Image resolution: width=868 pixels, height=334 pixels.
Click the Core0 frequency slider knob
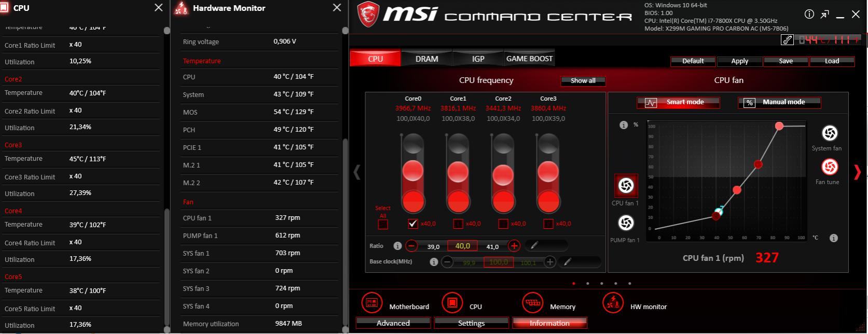coord(413,170)
